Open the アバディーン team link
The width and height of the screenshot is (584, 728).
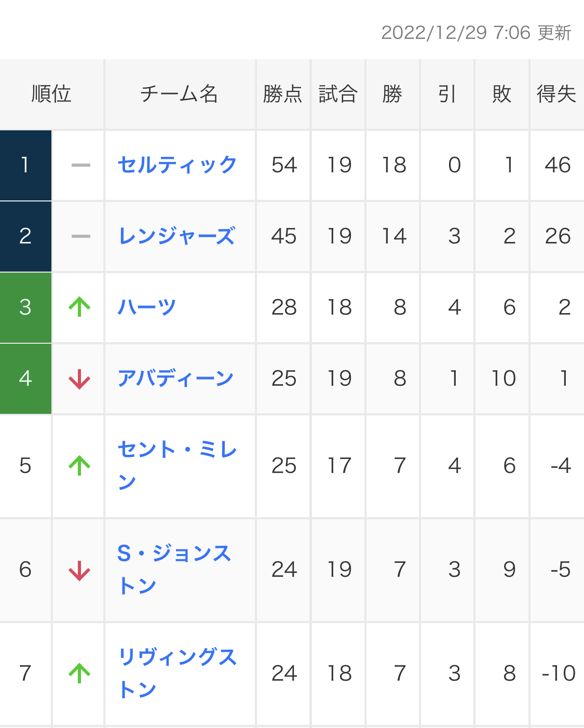pyautogui.click(x=176, y=378)
